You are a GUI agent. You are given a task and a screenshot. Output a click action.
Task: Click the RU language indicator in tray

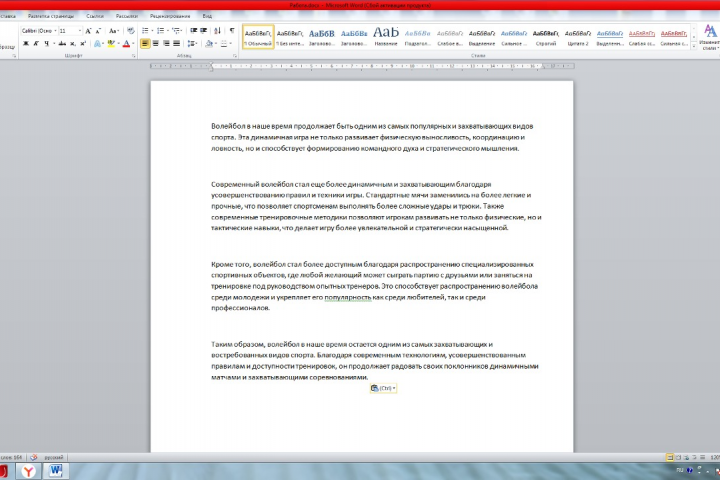tap(679, 470)
